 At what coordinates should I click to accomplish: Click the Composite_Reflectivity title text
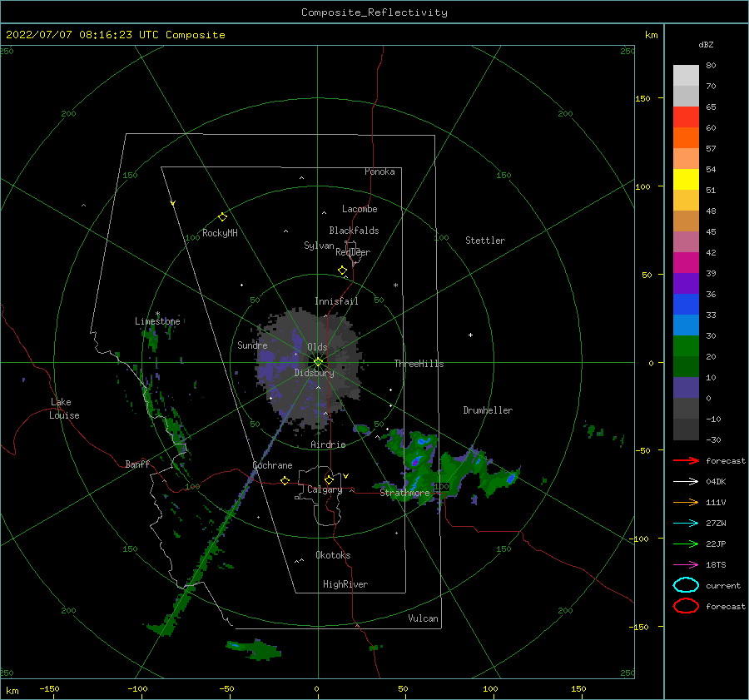tap(374, 12)
